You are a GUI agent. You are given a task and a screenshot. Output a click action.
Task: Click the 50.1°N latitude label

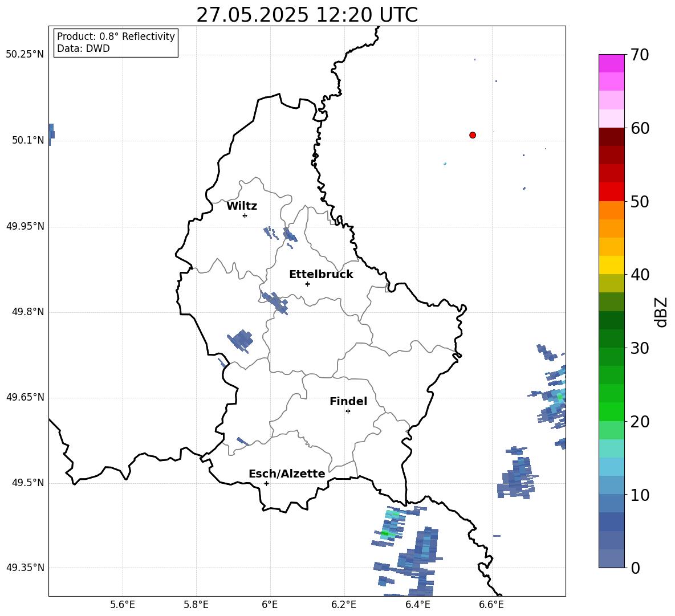pyautogui.click(x=28, y=140)
